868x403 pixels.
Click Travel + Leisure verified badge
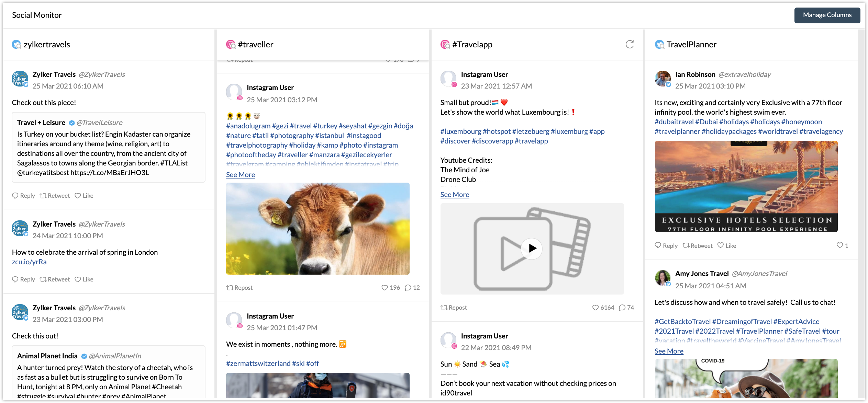click(x=71, y=123)
